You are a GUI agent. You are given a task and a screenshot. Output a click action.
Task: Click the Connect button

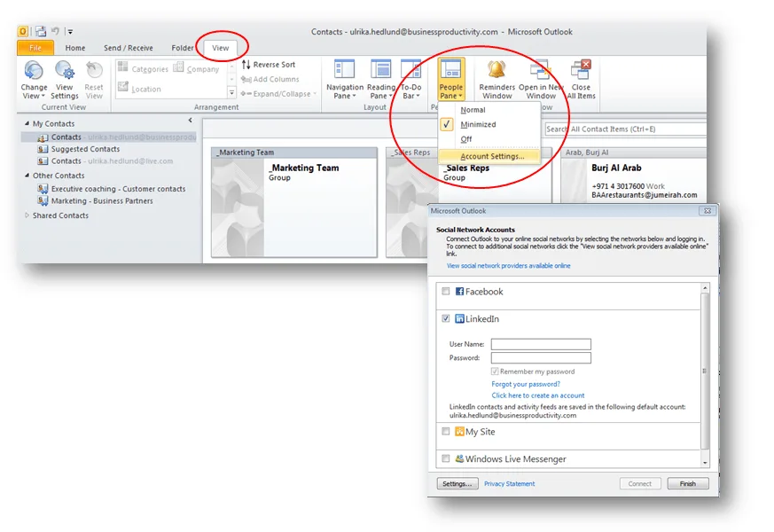point(640,483)
